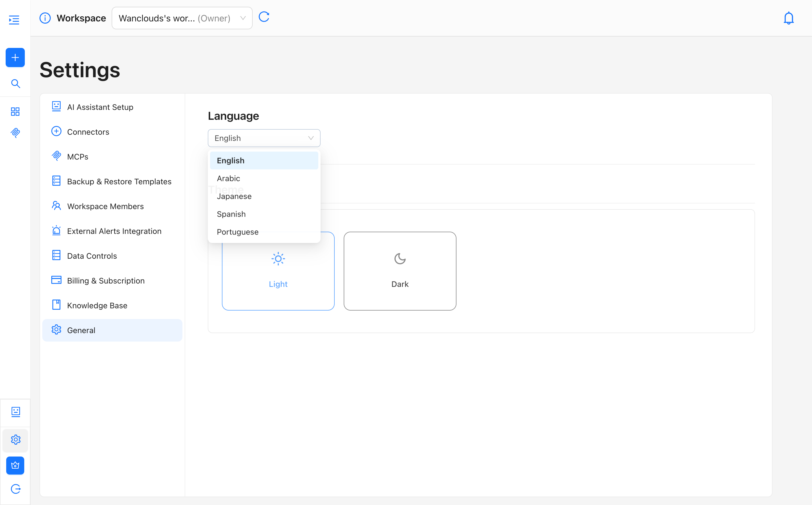Choose Japanese from the language list
Screen dimensions: 812x505
point(234,196)
